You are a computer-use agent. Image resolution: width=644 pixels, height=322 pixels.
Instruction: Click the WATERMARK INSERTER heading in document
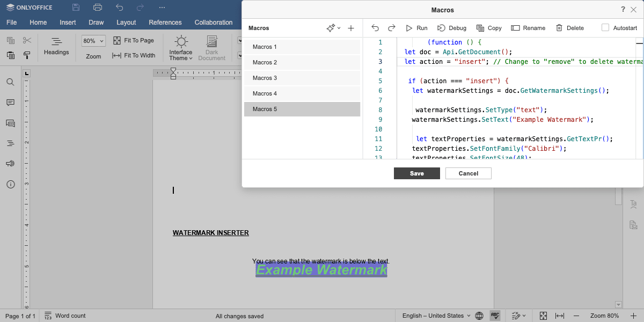(211, 233)
